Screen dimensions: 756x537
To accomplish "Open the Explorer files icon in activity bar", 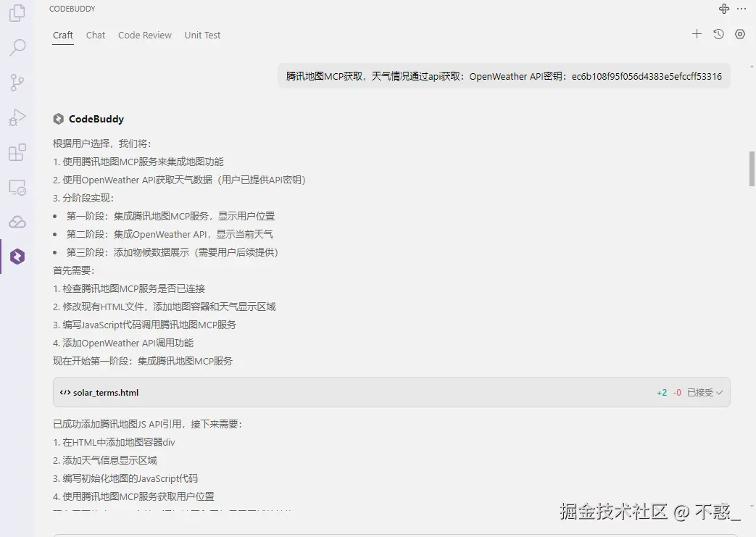I will point(17,12).
